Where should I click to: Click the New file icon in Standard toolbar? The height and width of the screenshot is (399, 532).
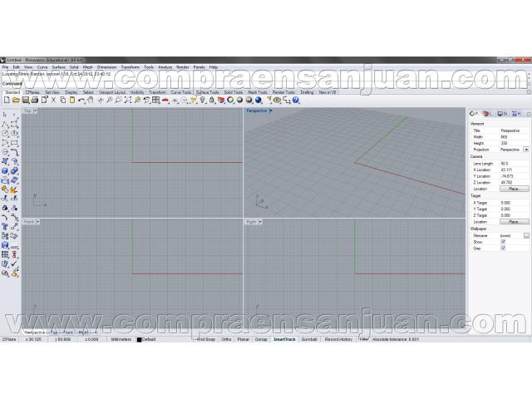coord(7,100)
